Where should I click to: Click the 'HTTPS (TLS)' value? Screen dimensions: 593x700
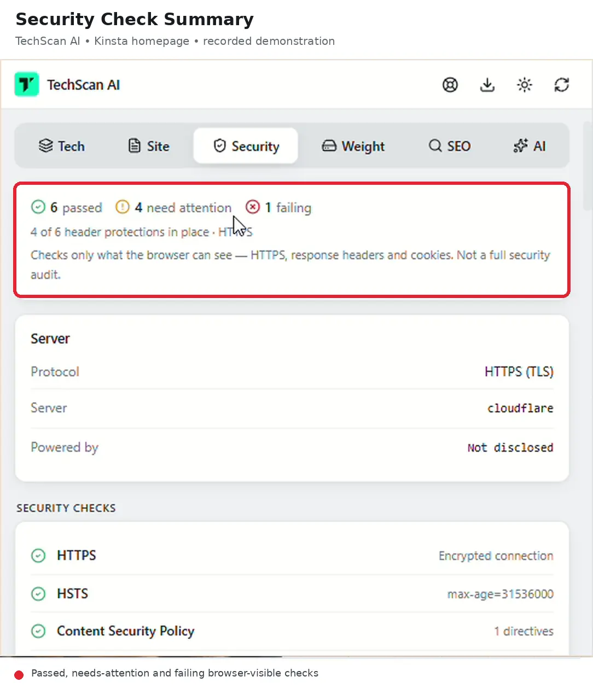[x=519, y=372]
